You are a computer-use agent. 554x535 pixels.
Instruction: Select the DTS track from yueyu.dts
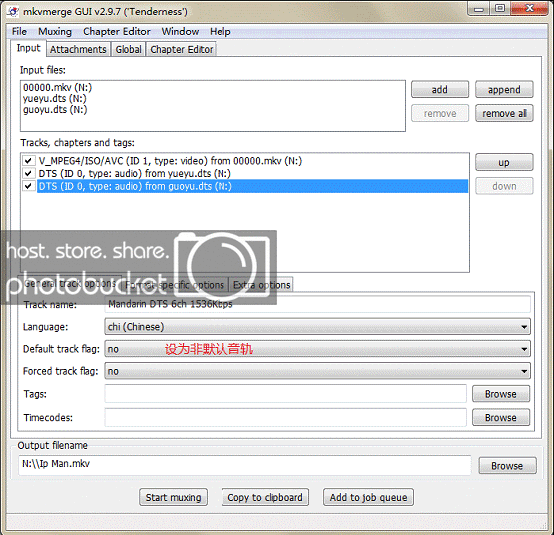135,174
